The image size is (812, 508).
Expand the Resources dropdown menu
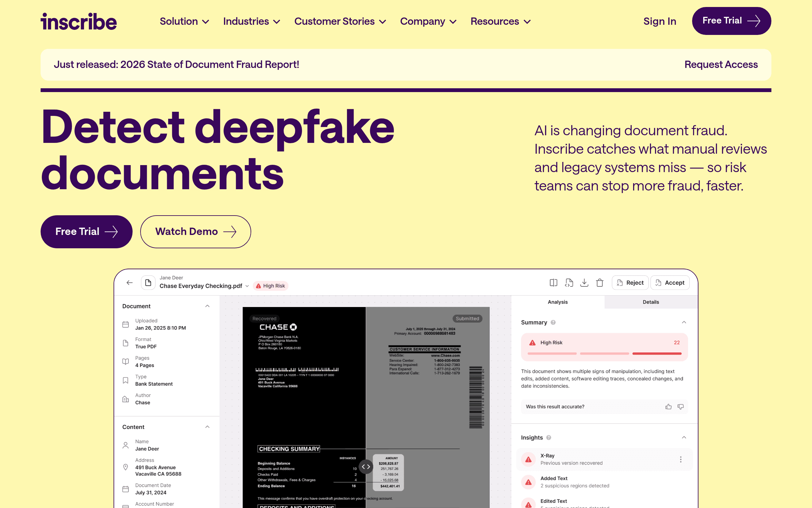coord(501,22)
